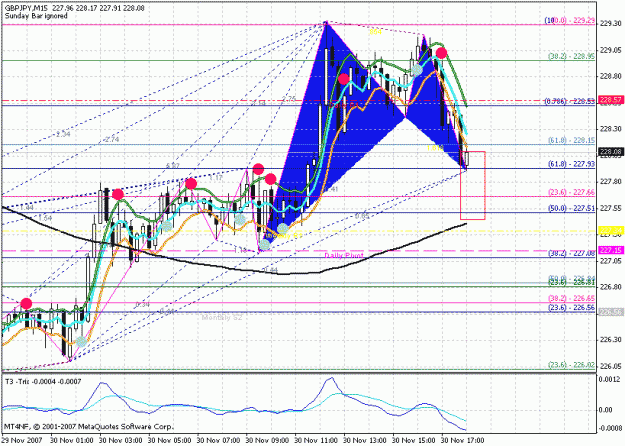Viewport: 625px width, 446px height.
Task: Click the '30 Nov 11:00' time axis label
Action: [316, 440]
